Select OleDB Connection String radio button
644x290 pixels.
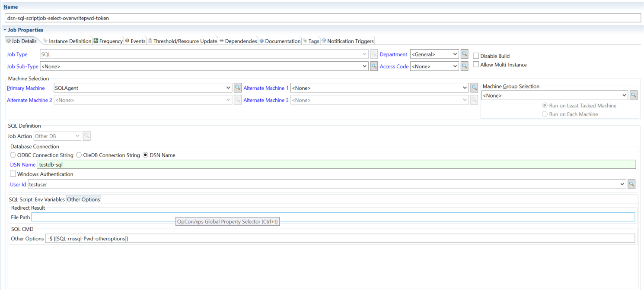pyautogui.click(x=79, y=155)
